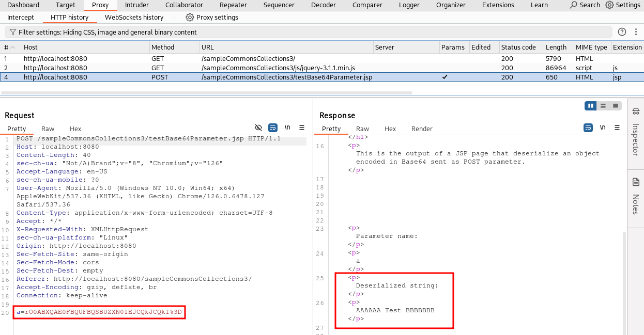This screenshot has width=644, height=335.
Task: Click the history table horizontal scrollbar
Action: (207, 93)
